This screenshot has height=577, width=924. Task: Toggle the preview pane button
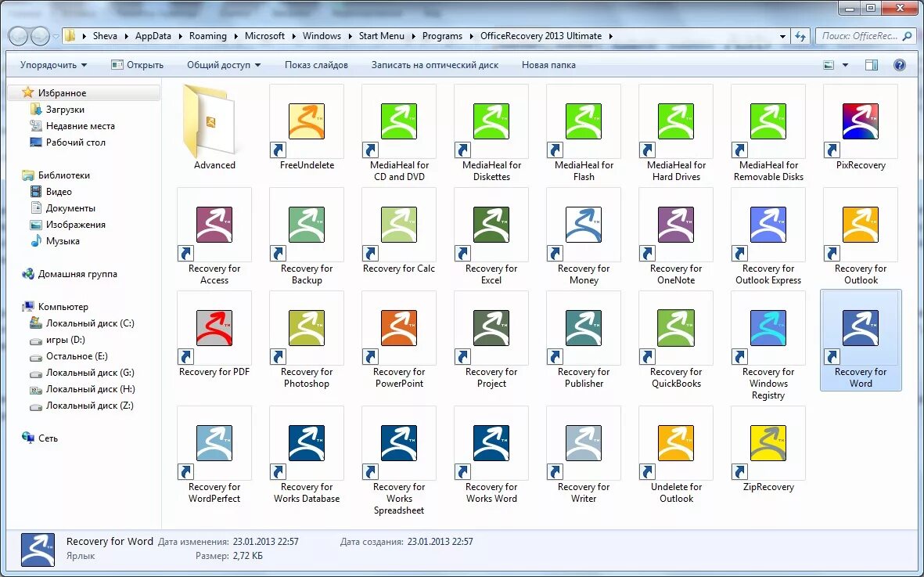[872, 65]
